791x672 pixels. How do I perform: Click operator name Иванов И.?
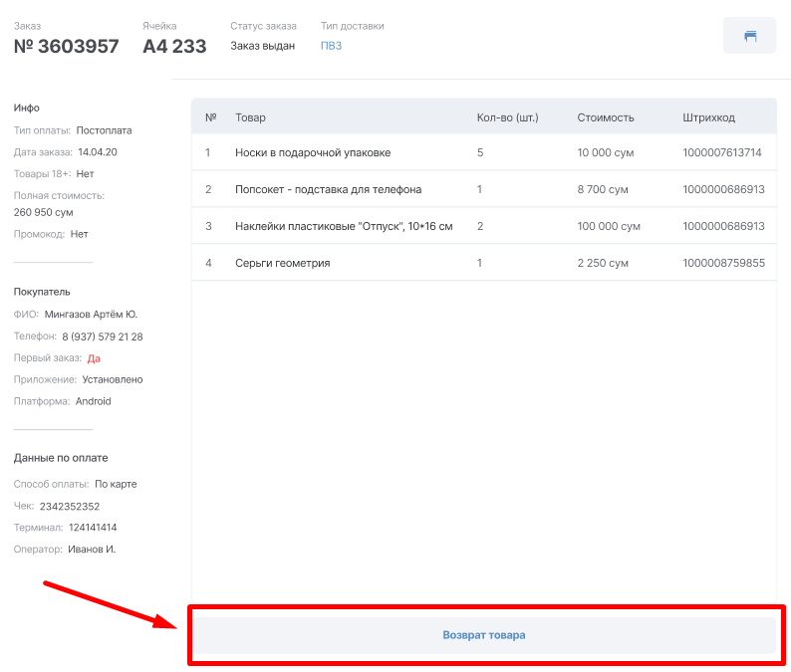click(92, 549)
